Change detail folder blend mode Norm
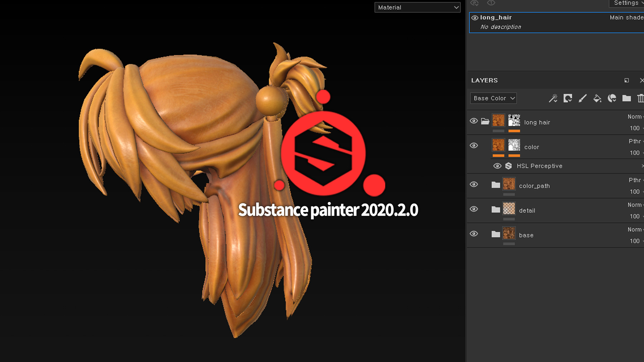This screenshot has height=362, width=644. coord(635,205)
